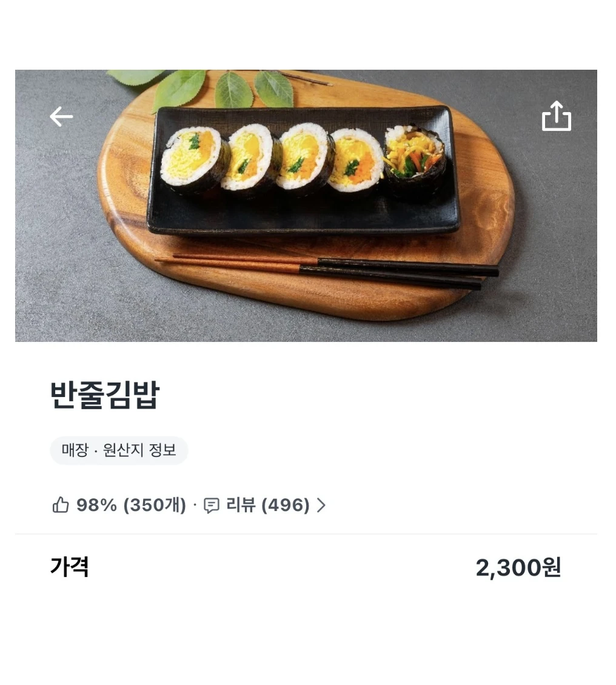Viewport: 616px width, 685px height.
Task: Click the leftmost gimbap slice in photo
Action: point(195,159)
